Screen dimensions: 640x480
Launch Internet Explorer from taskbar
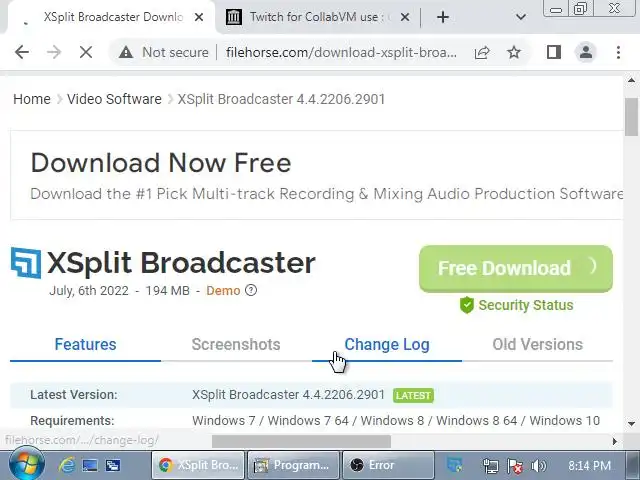click(x=67, y=465)
